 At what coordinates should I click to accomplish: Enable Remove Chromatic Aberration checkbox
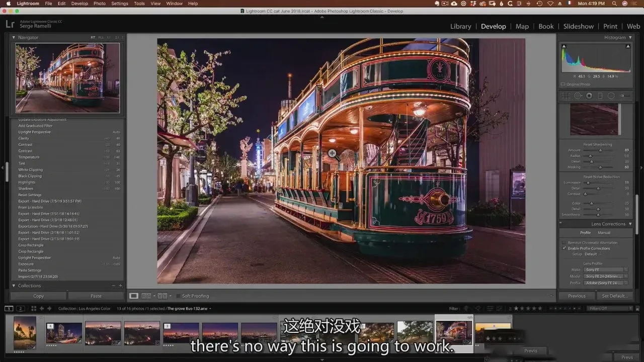pos(564,243)
